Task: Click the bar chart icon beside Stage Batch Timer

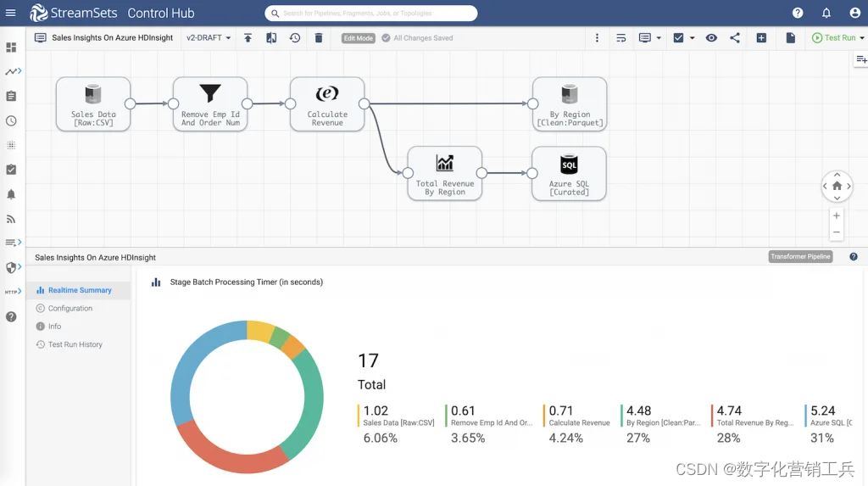Action: point(156,282)
